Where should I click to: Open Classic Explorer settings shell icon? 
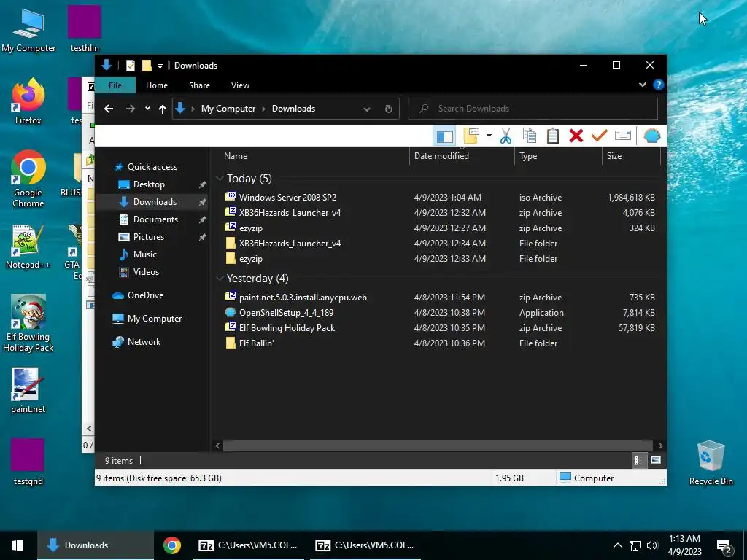click(651, 136)
